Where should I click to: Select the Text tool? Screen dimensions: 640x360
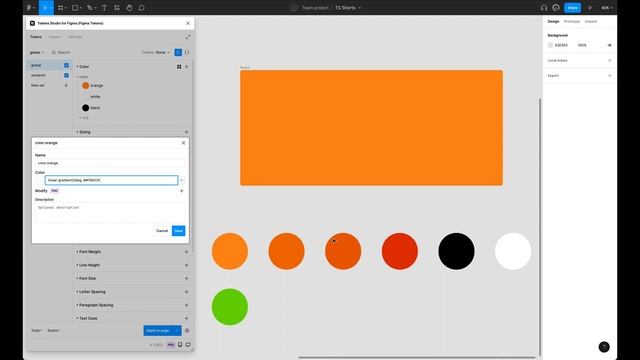point(104,7)
